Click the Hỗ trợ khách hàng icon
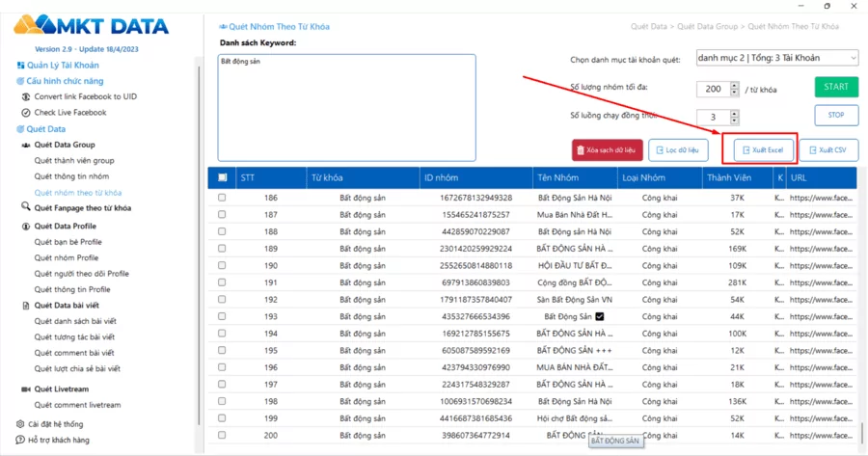868x456 pixels. [x=20, y=440]
